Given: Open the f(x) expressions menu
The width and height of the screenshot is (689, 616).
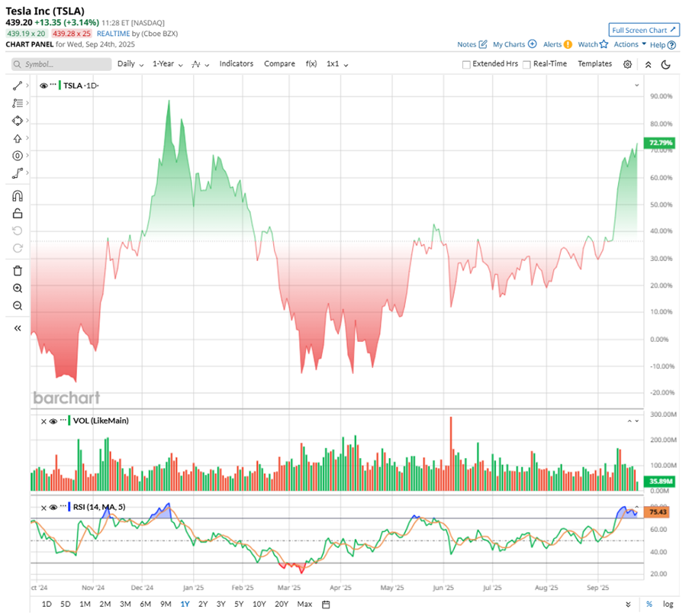Looking at the screenshot, I should coord(311,64).
